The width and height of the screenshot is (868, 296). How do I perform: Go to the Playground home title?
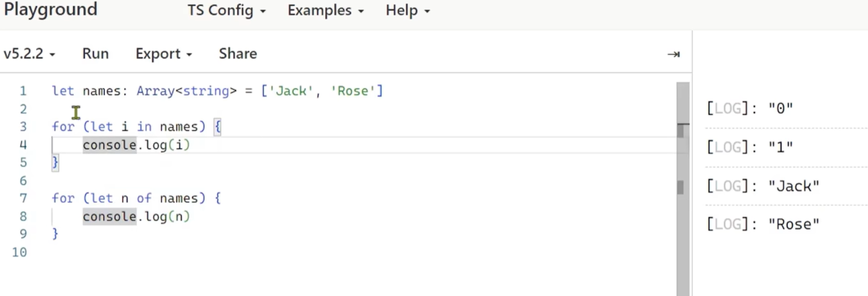coord(50,10)
